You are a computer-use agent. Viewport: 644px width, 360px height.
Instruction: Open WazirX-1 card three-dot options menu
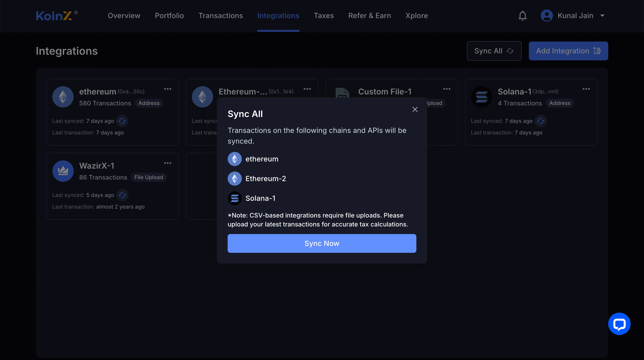tap(167, 163)
